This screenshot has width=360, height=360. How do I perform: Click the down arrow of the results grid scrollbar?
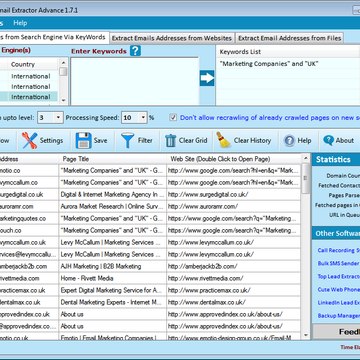tap(305, 335)
